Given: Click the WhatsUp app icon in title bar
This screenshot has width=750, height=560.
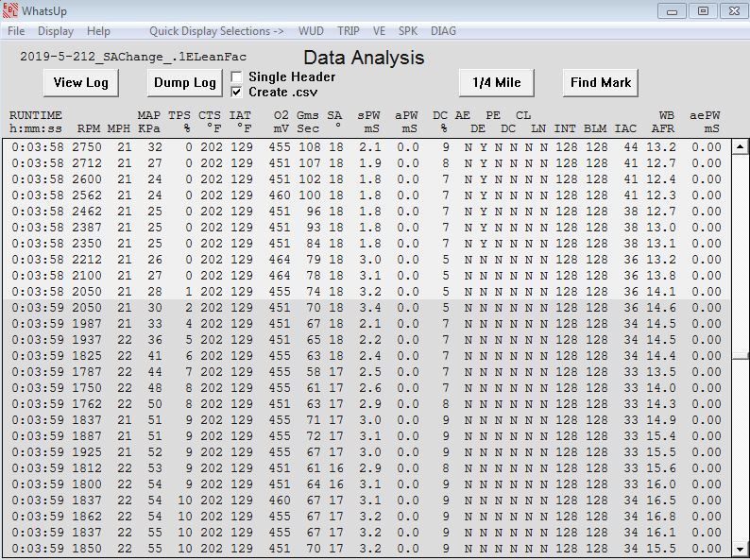Looking at the screenshot, I should tap(10, 11).
